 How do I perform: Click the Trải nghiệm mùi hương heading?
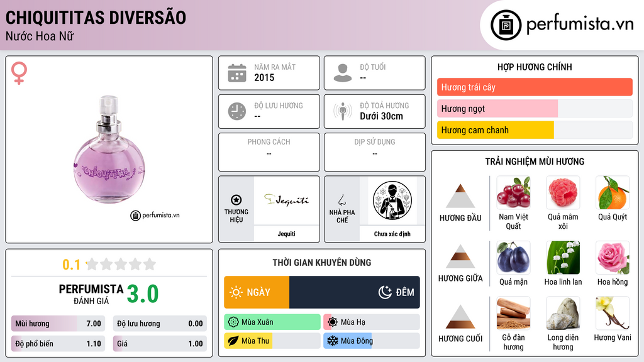535,162
